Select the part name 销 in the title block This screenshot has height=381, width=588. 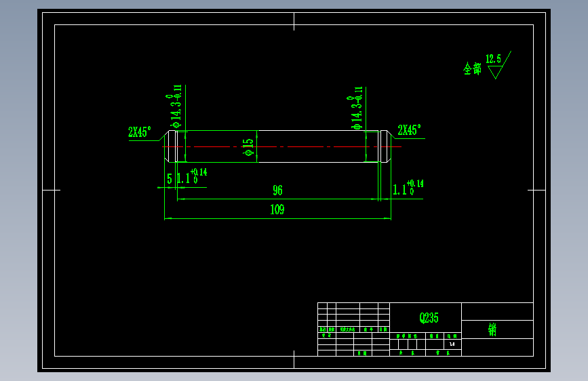pos(492,329)
